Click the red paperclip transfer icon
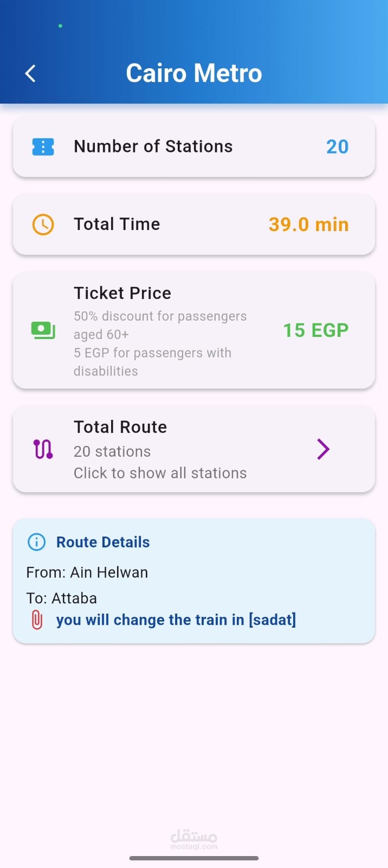This screenshot has width=388, height=868. [x=37, y=620]
